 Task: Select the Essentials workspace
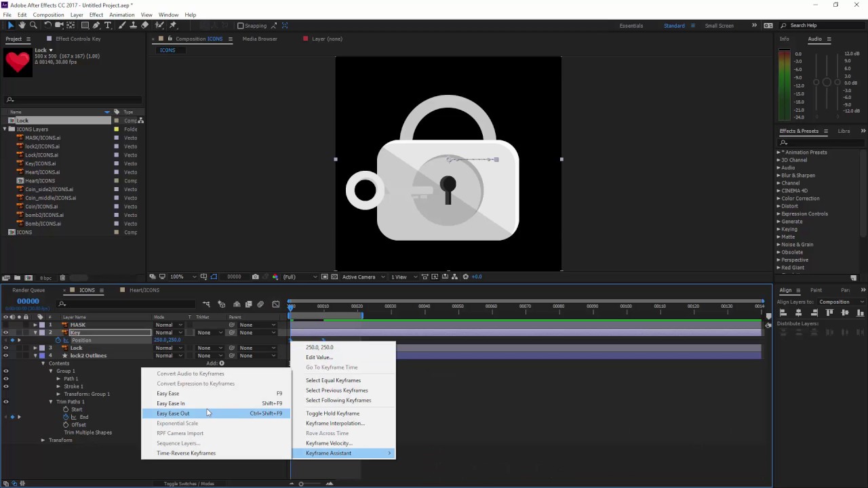[631, 26]
